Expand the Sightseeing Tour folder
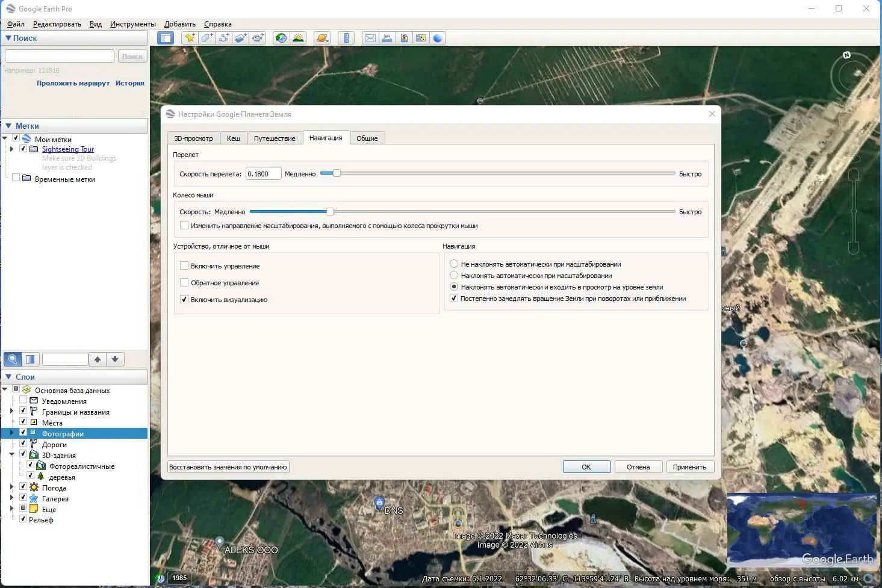 [11, 149]
